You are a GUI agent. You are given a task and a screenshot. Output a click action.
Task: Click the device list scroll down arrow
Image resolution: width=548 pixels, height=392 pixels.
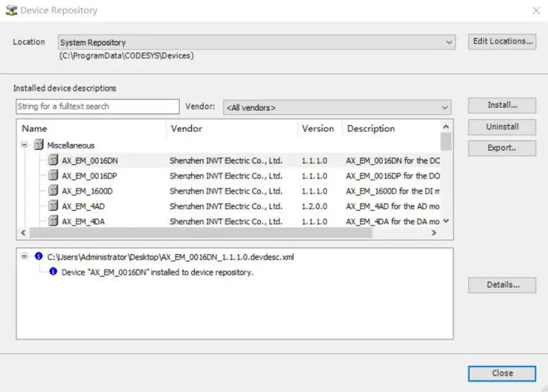click(x=446, y=221)
